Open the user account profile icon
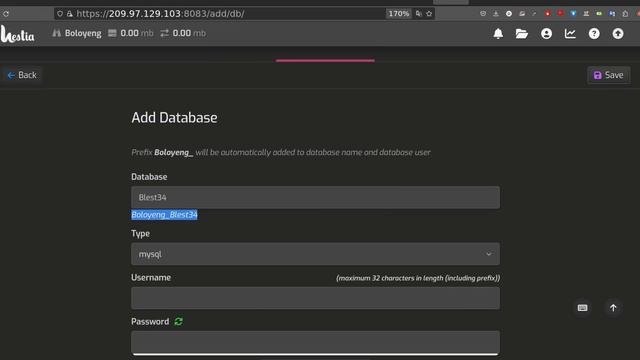The image size is (640, 360). click(x=546, y=33)
